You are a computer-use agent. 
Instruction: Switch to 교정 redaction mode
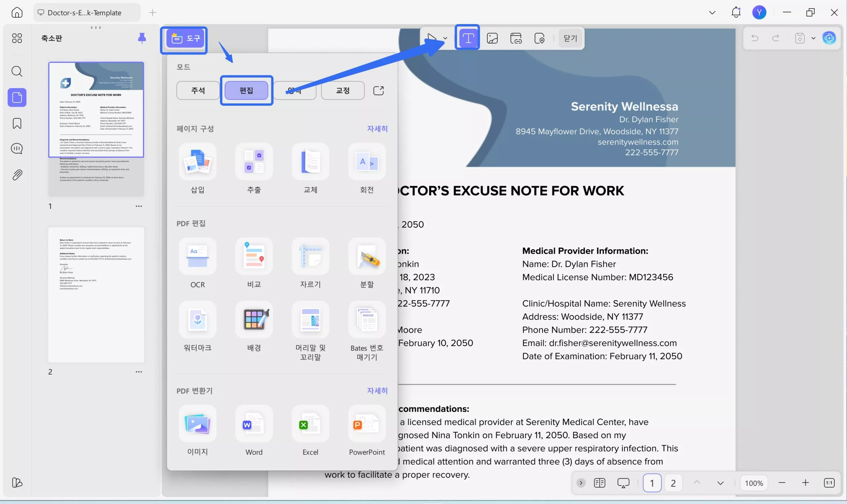(x=343, y=90)
